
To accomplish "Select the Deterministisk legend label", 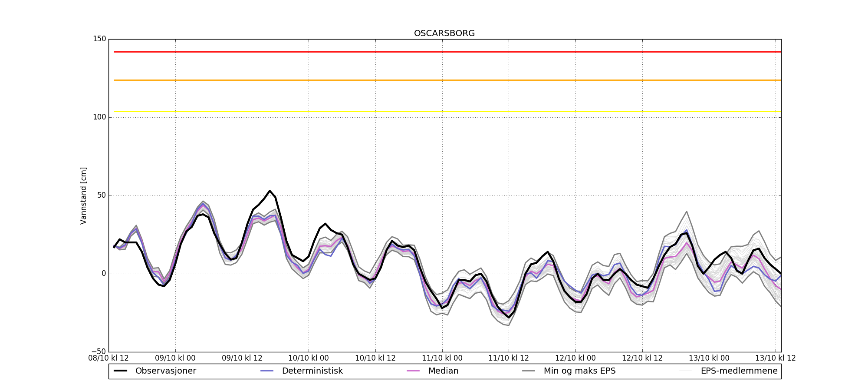I will pos(312,371).
